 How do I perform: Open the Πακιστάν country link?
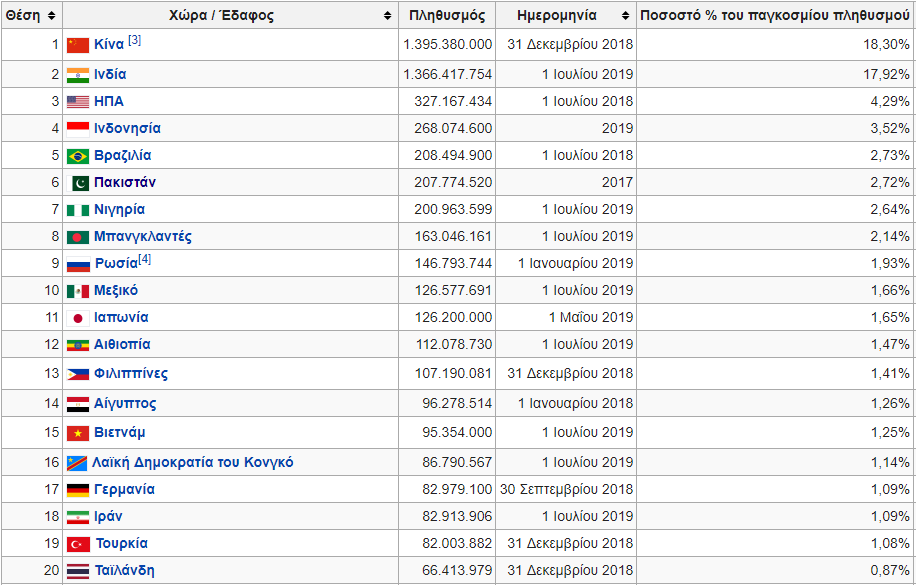[x=125, y=182]
